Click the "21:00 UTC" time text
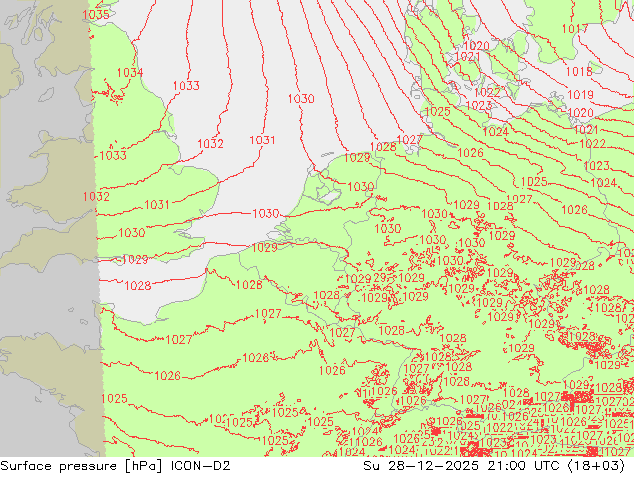This screenshot has width=634, height=490. pos(523,466)
